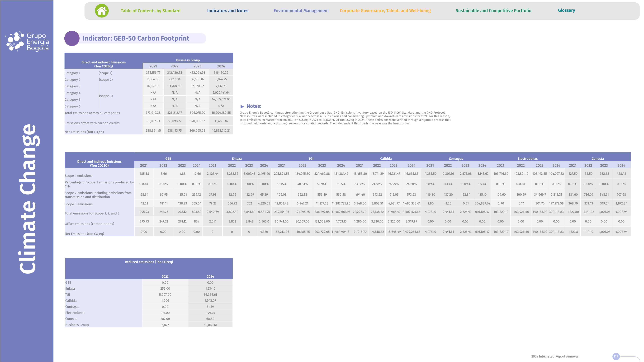Select Category 3 value 7,132.73
644x362 pixels.
(x=221, y=86)
